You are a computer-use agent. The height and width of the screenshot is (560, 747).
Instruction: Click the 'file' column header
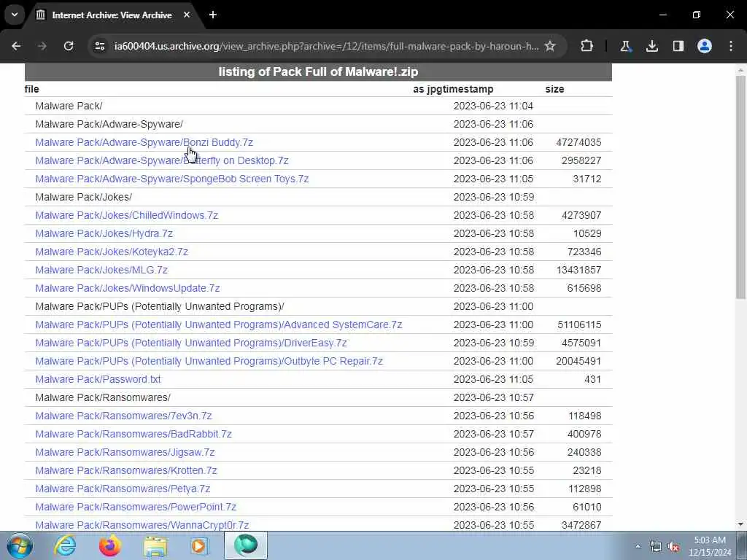pyautogui.click(x=31, y=89)
